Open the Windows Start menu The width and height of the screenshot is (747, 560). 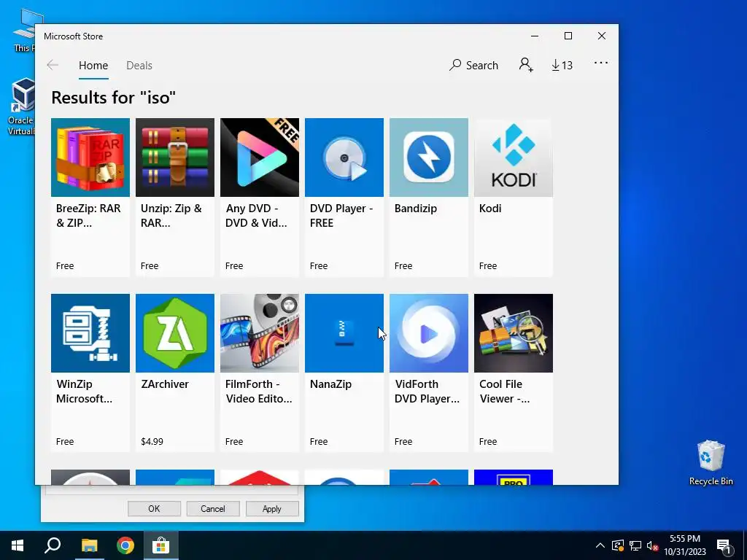(18, 545)
